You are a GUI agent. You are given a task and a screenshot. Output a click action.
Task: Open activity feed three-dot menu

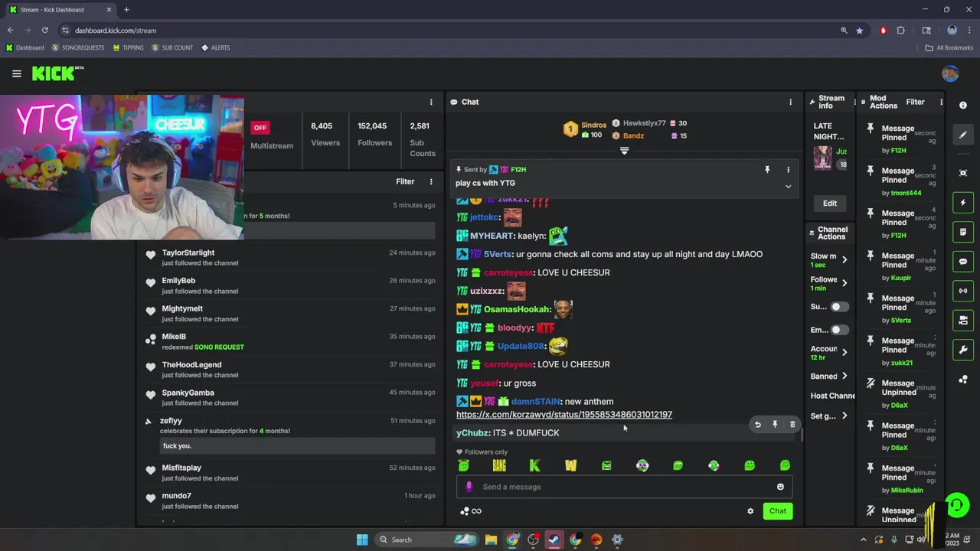pos(431,181)
